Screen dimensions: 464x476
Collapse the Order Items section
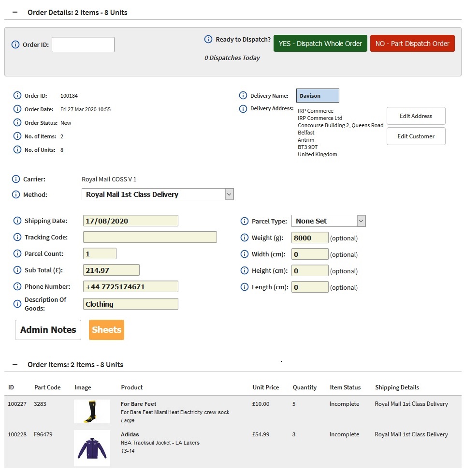14,364
